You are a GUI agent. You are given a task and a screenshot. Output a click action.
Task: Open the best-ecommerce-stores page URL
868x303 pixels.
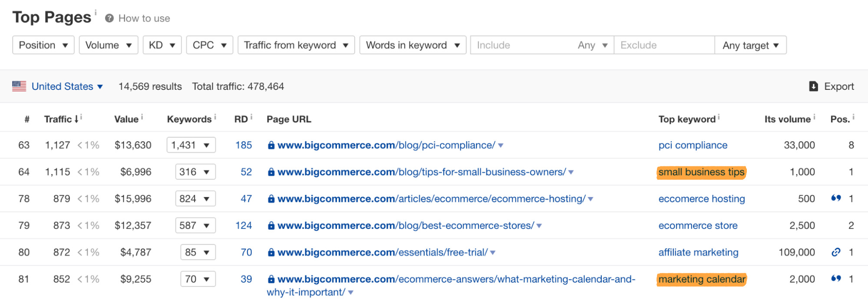coord(406,226)
